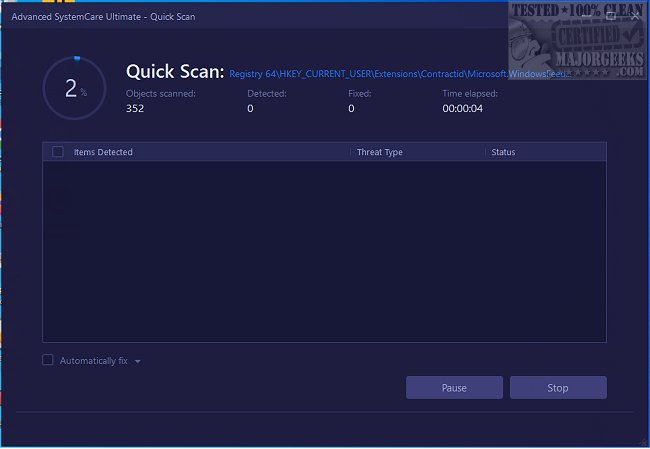Click the Threat Type column header
The image size is (650, 449).
[380, 152]
